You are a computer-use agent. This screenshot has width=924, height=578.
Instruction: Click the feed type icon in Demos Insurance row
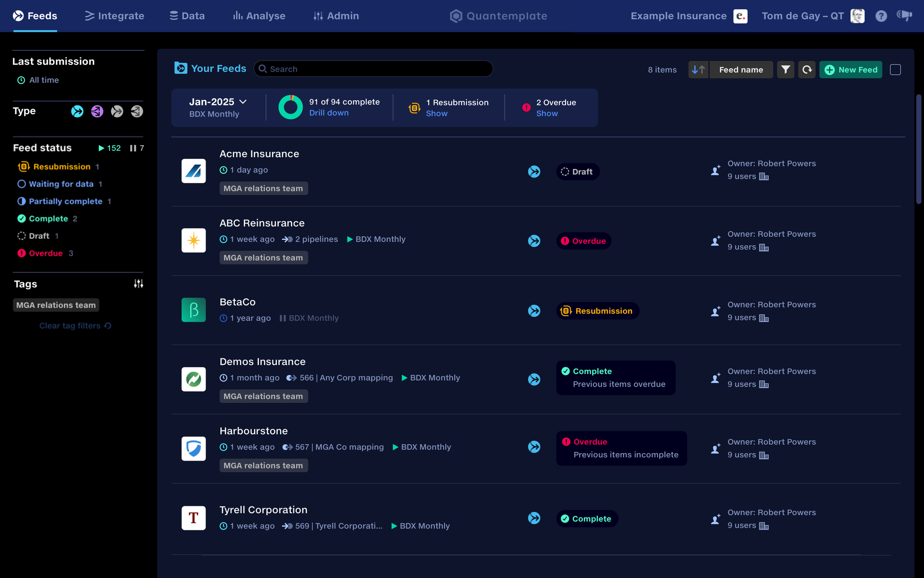(x=534, y=379)
